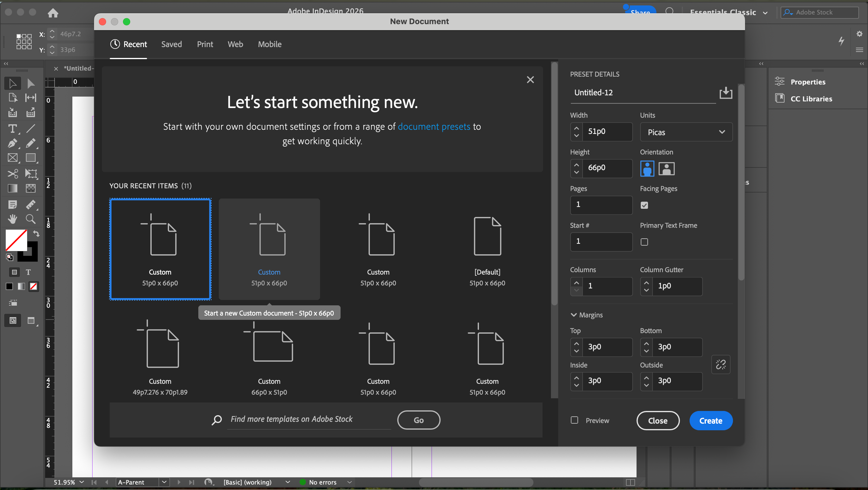
Task: Click the fill color swatch in toolbar
Action: (16, 240)
